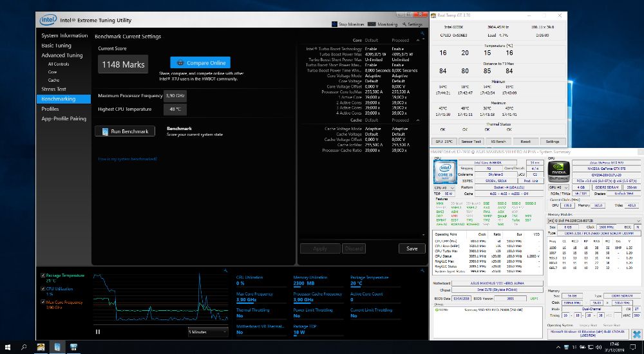The height and width of the screenshot is (354, 644).
Task: Switch to Intel XTU taskbar icon
Action: 57,348
